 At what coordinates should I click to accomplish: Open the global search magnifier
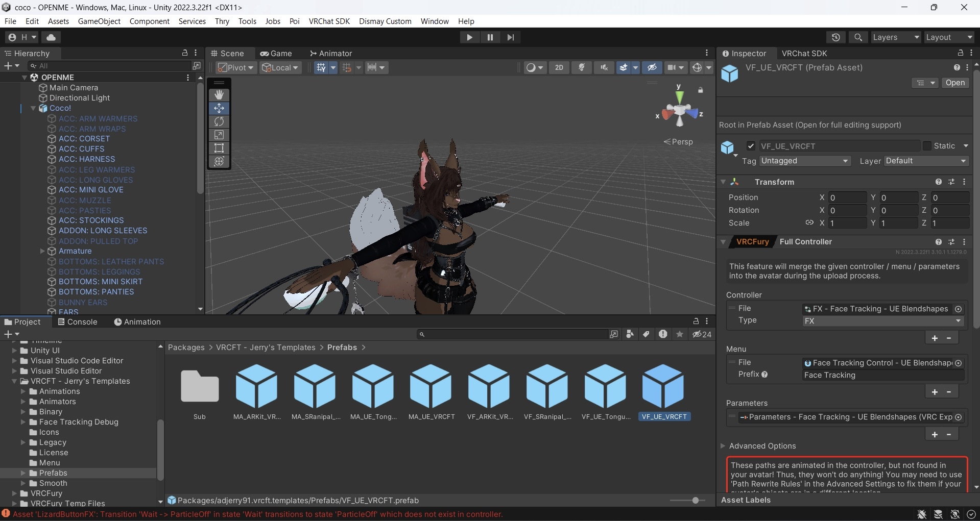point(858,37)
